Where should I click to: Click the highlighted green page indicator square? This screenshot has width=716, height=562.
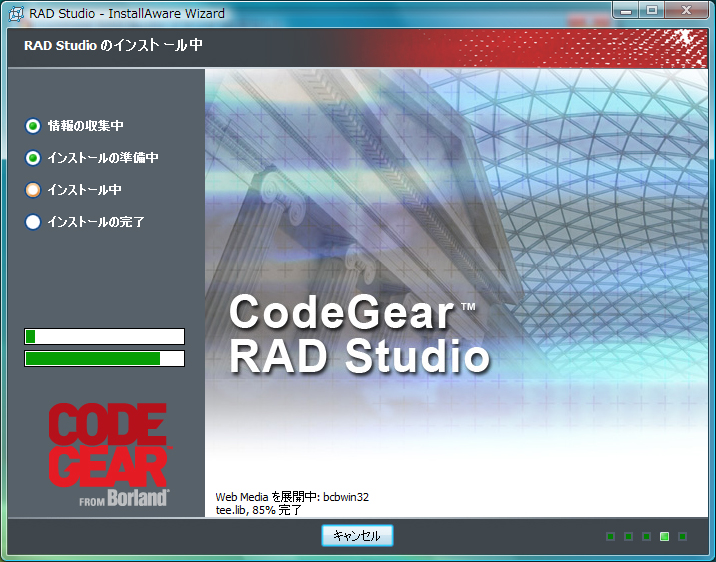(664, 536)
